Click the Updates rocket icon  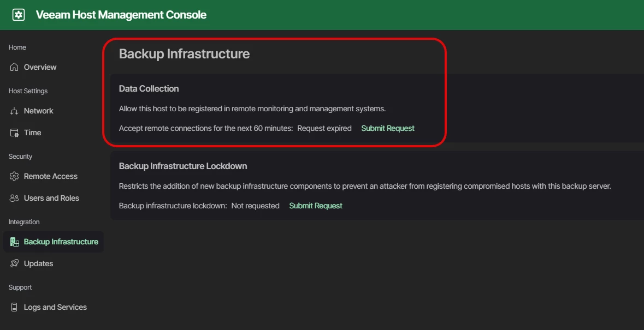point(14,263)
